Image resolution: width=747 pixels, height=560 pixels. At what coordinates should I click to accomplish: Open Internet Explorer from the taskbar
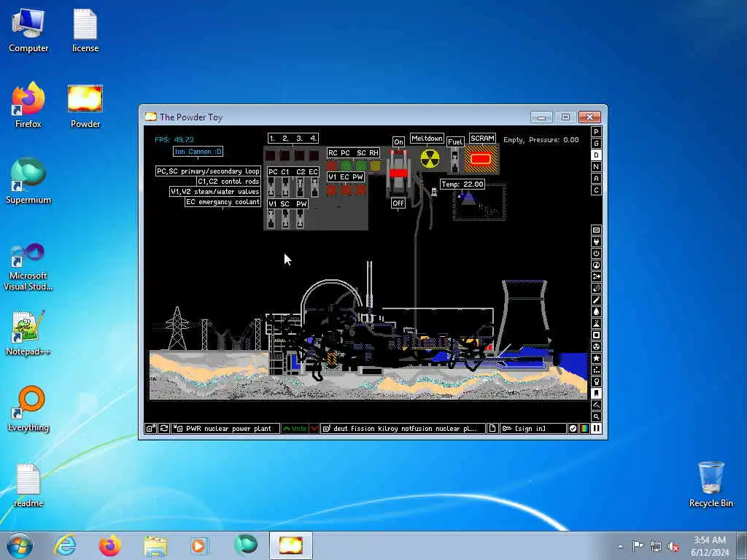click(x=65, y=545)
